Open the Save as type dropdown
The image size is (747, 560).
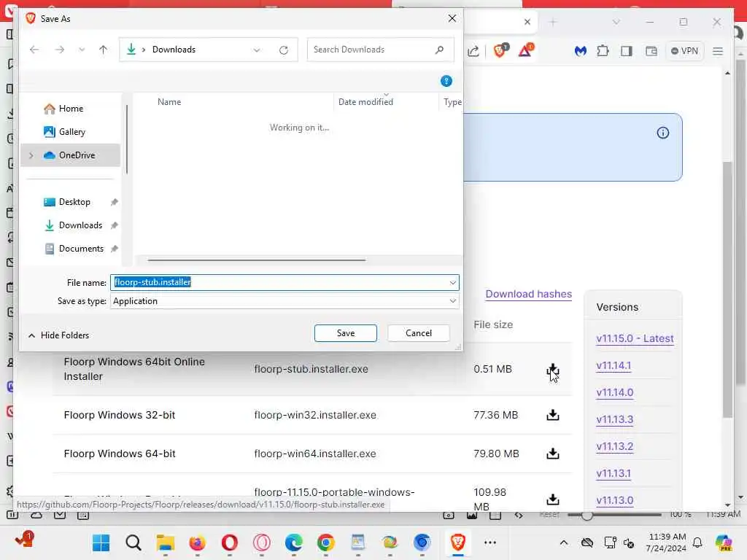click(x=285, y=301)
